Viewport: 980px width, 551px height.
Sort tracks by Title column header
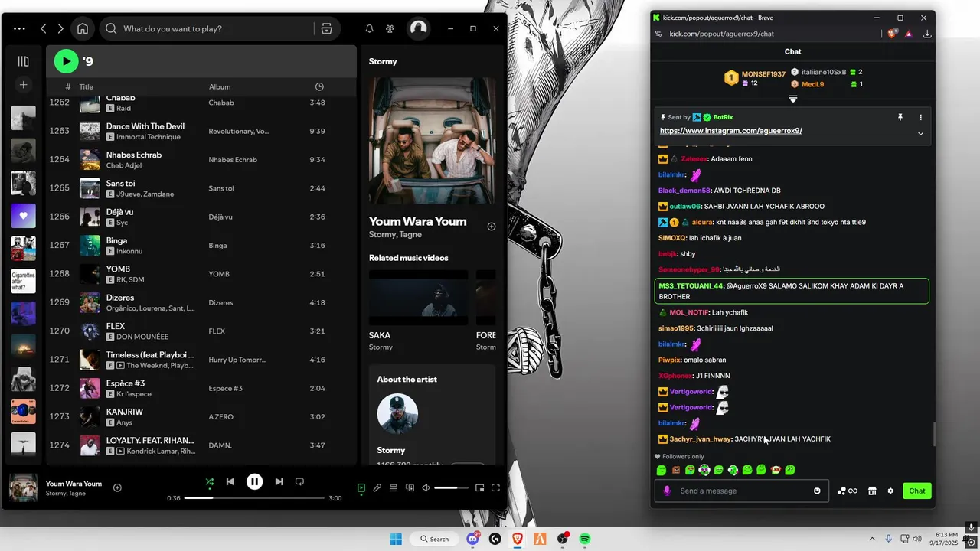click(86, 86)
